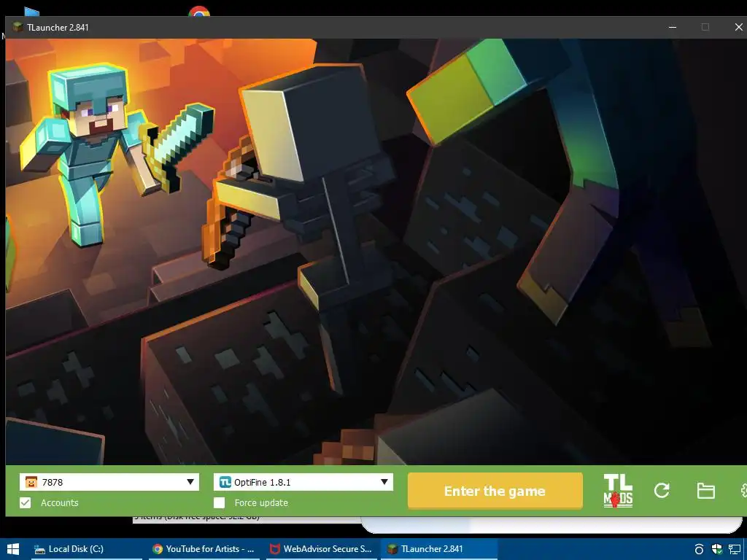Close the TLauncher window
747x560 pixels.
click(x=738, y=27)
